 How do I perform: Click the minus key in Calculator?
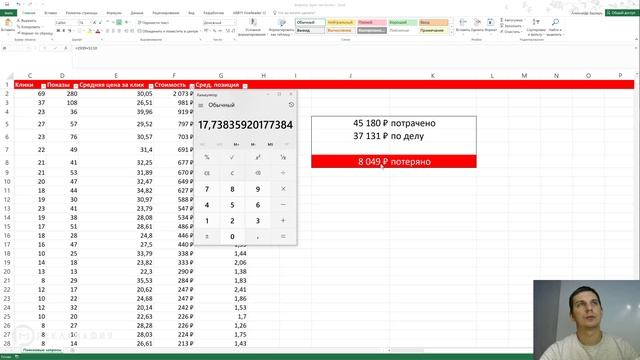283,204
